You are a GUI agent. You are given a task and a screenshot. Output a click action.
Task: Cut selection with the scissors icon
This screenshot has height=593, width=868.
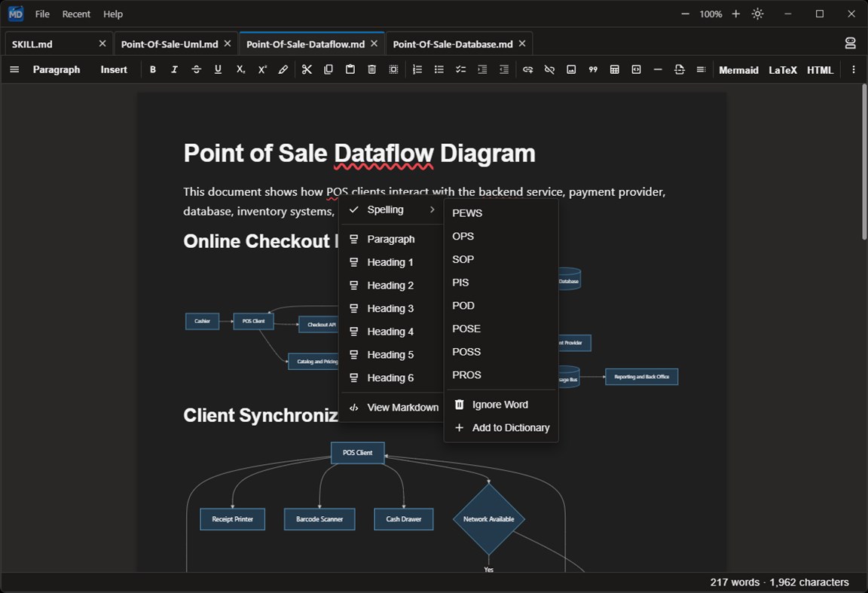pos(307,69)
